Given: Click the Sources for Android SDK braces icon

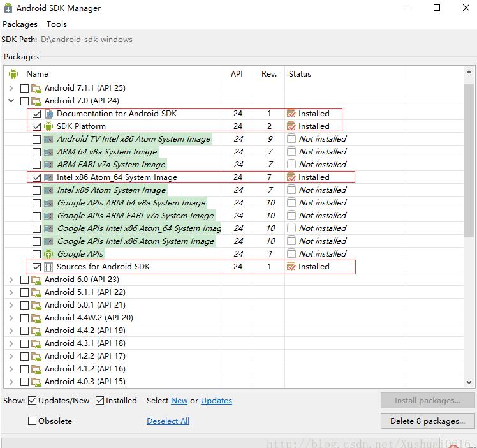Looking at the screenshot, I should coord(48,267).
